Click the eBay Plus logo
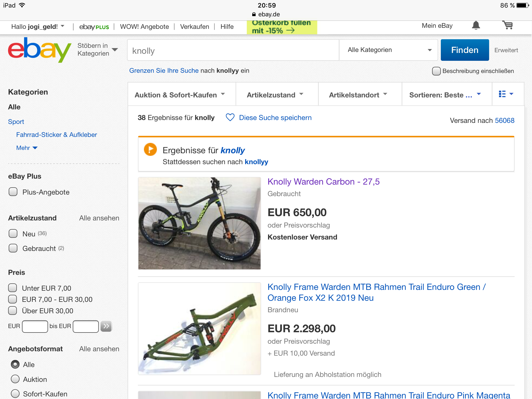The image size is (532, 399). click(x=94, y=27)
